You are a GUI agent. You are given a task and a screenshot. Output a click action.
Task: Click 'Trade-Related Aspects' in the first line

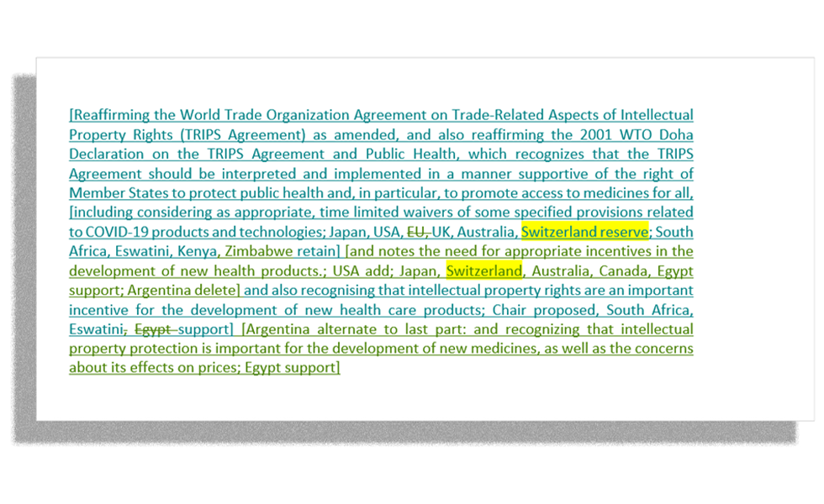coord(525,115)
